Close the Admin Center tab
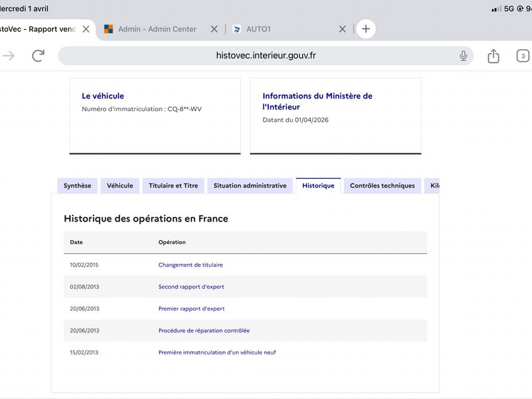Image resolution: width=532 pixels, height=399 pixels. point(214,29)
